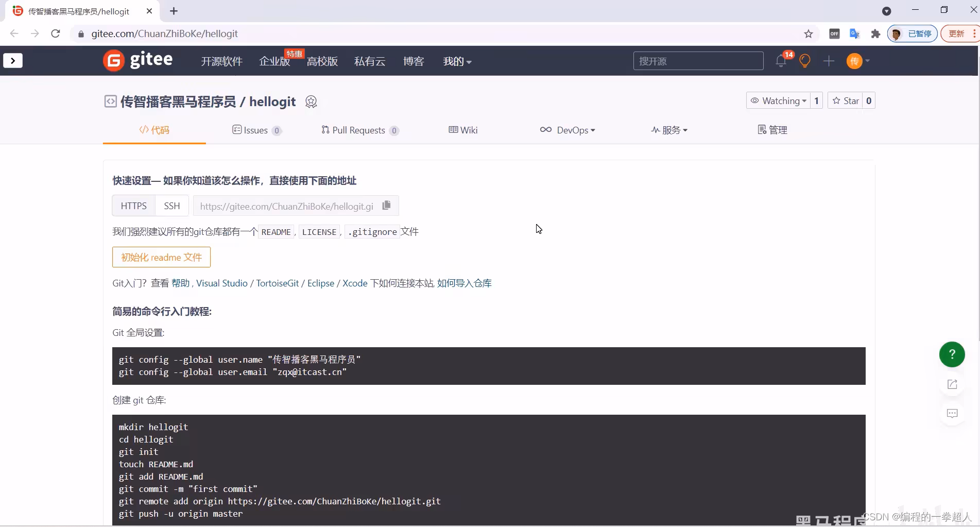Open the user avatar dropdown
980x527 pixels.
point(858,61)
